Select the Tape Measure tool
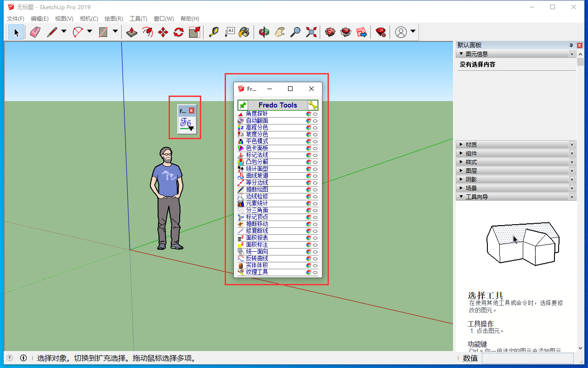The image size is (588, 368). 214,32
